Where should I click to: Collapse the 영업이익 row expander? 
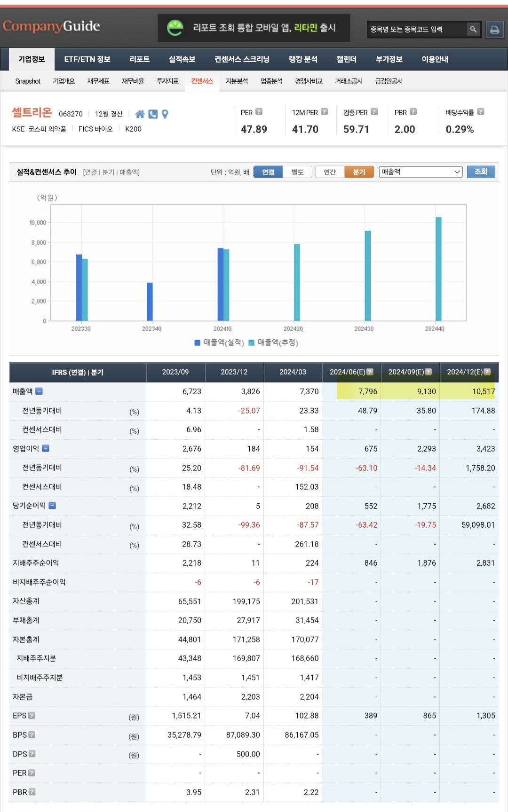click(46, 448)
